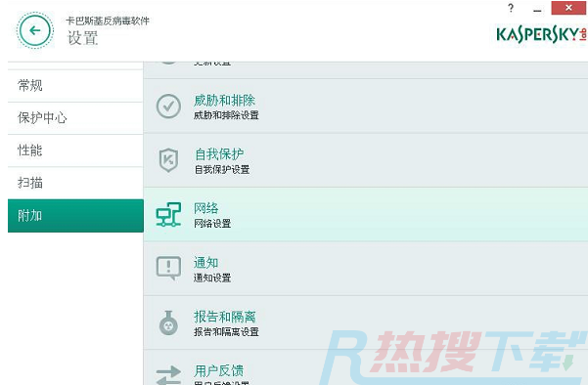Click the shield icon for 自我保护

pyautogui.click(x=168, y=160)
